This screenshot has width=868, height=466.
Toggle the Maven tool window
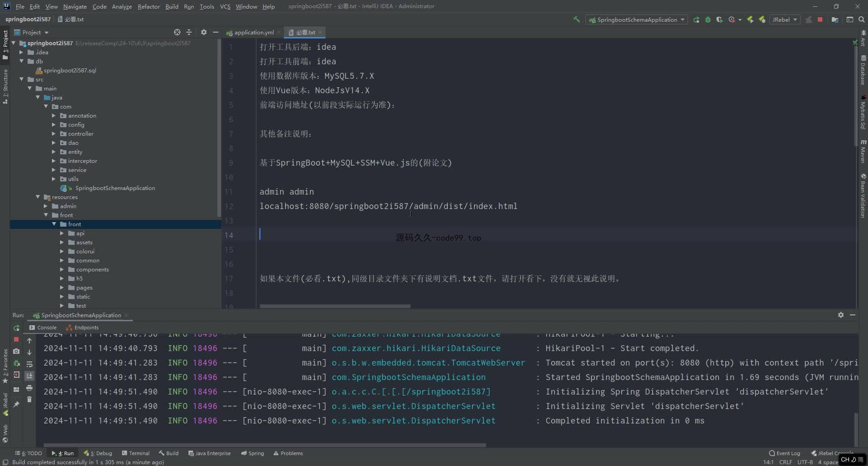(x=863, y=151)
